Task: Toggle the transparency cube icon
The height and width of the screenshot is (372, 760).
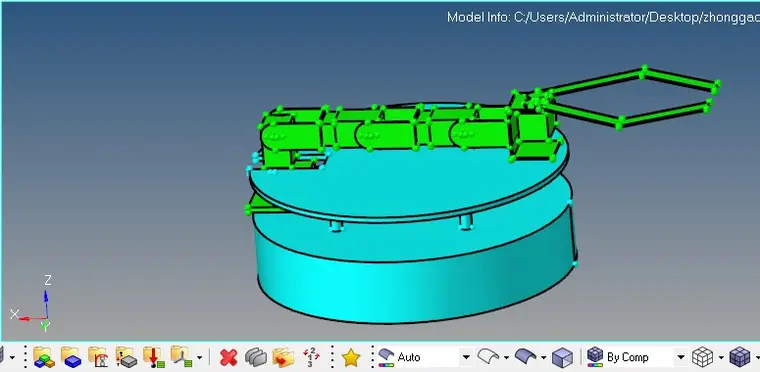Action: [x=562, y=358]
